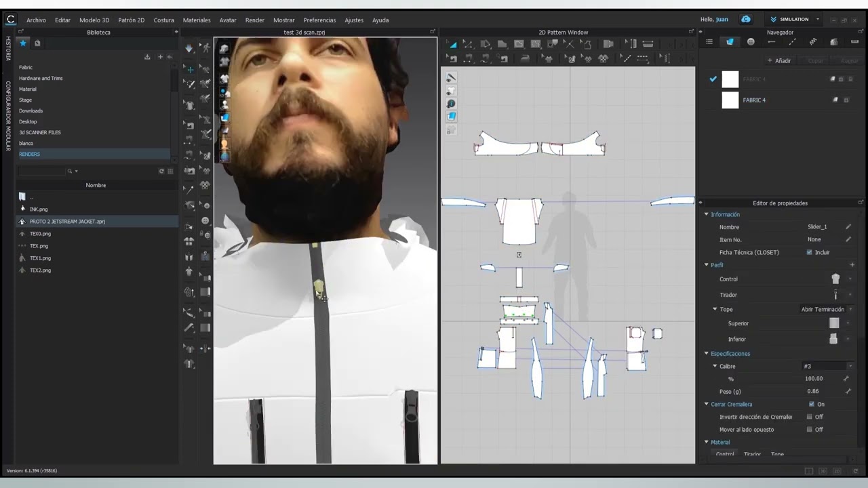Open the CONFIGURADOR MODULAR vertical tab
Viewport: 868px width, 488px height.
pos(8,115)
